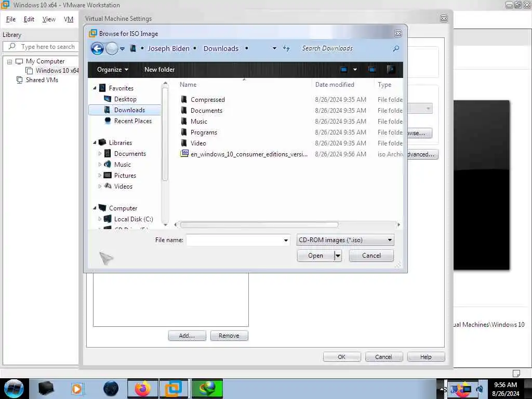Click the media player taskbar icon
The image size is (532, 399).
77,389
